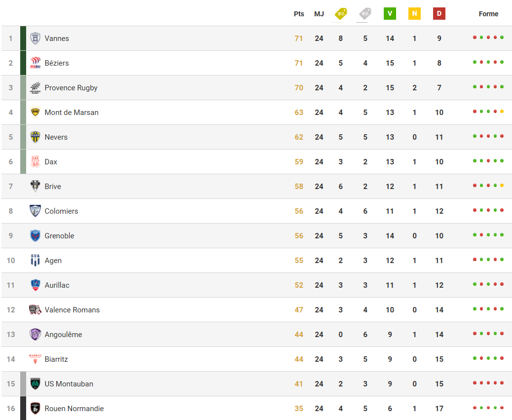Click the Agen SUA club logo
Image resolution: width=512 pixels, height=420 pixels.
tap(35, 260)
